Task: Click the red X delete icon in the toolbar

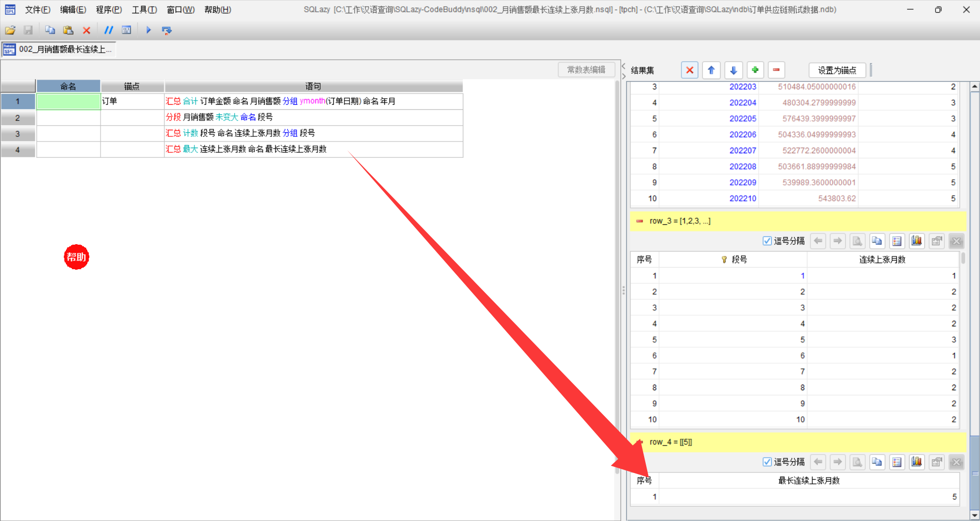Action: (x=87, y=30)
